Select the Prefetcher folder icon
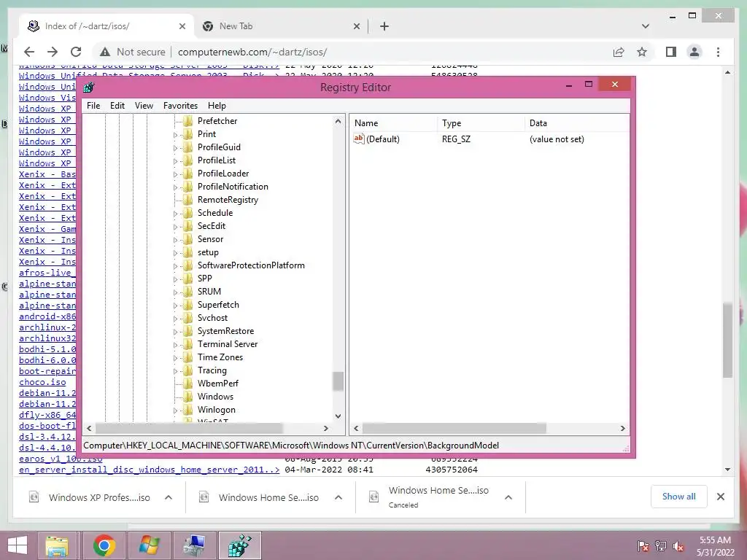This screenshot has height=560, width=747. [188, 121]
